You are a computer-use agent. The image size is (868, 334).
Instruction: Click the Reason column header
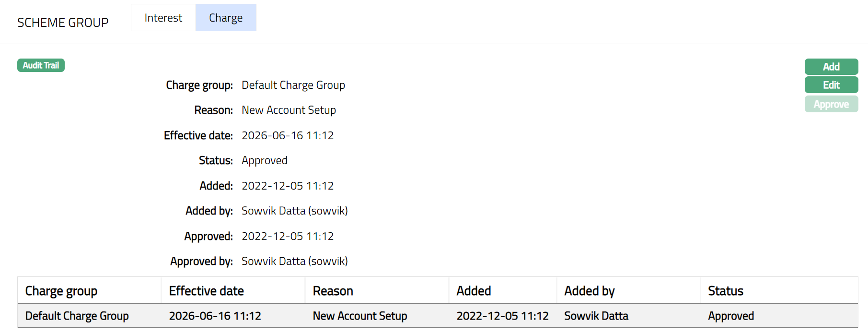tap(333, 291)
